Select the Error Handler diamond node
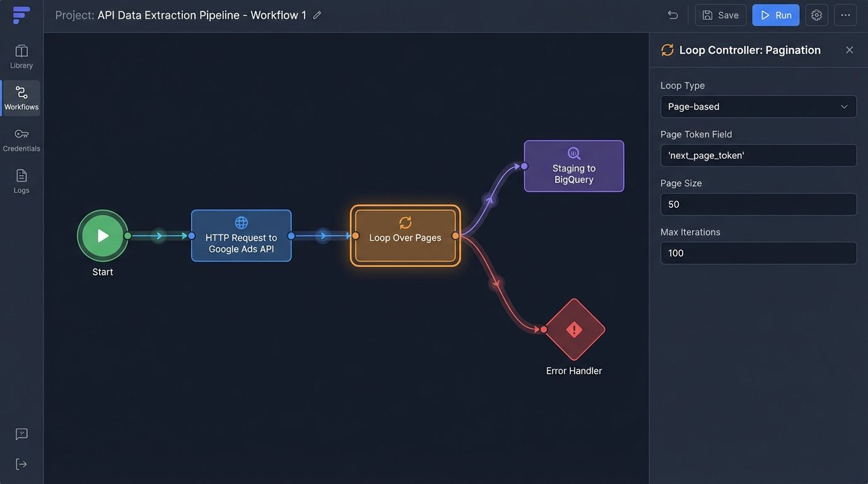The height and width of the screenshot is (484, 868). pyautogui.click(x=573, y=328)
